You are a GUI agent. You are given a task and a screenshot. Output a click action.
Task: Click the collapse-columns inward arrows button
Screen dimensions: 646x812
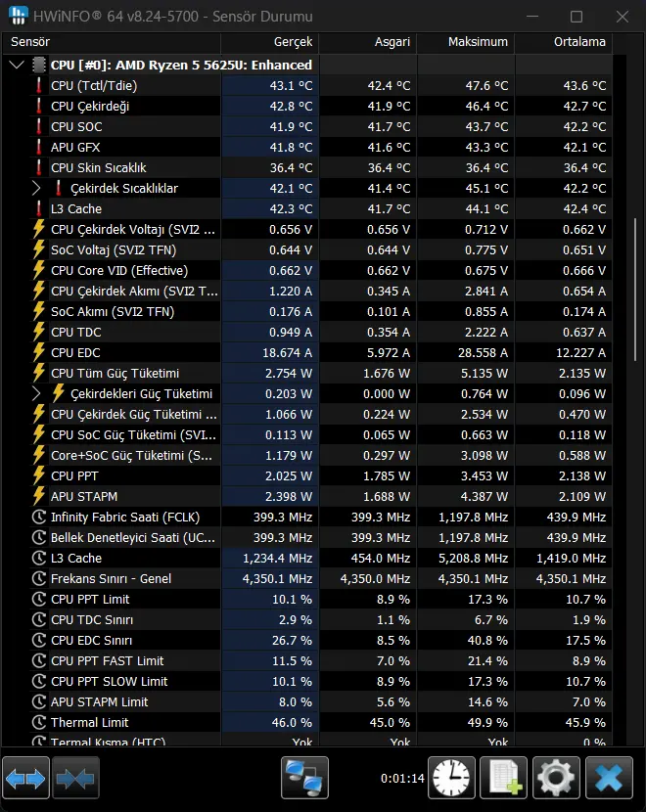coord(75,778)
